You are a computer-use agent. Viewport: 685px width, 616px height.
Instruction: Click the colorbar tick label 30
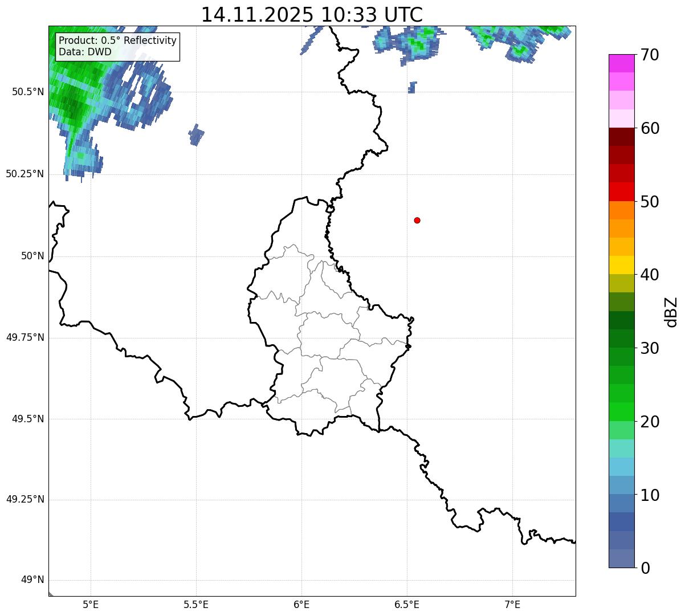(650, 348)
